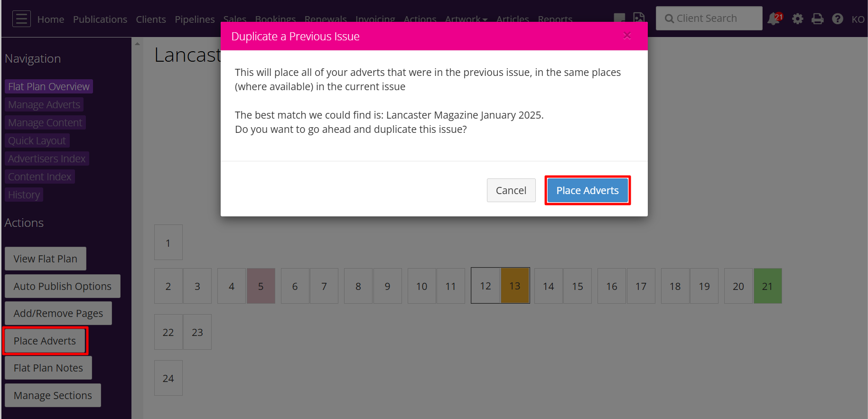Image resolution: width=868 pixels, height=419 pixels.
Task: Open Auto Publish Options
Action: click(63, 286)
